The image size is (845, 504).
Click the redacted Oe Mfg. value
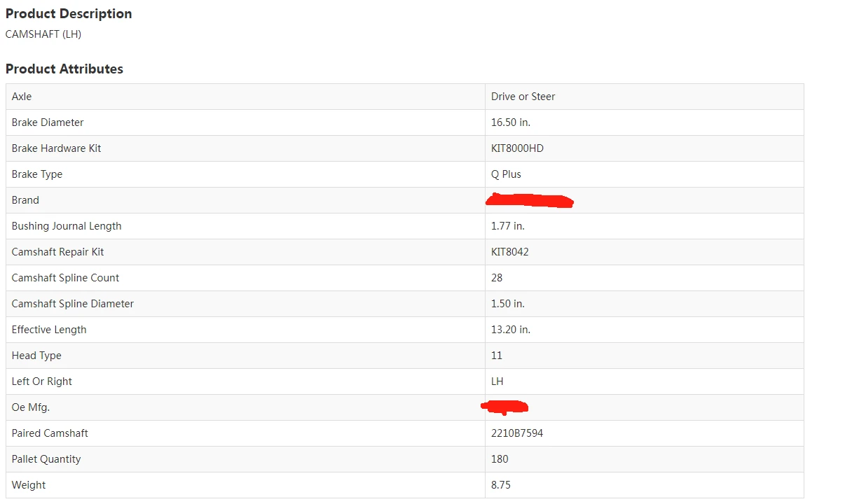(x=504, y=407)
